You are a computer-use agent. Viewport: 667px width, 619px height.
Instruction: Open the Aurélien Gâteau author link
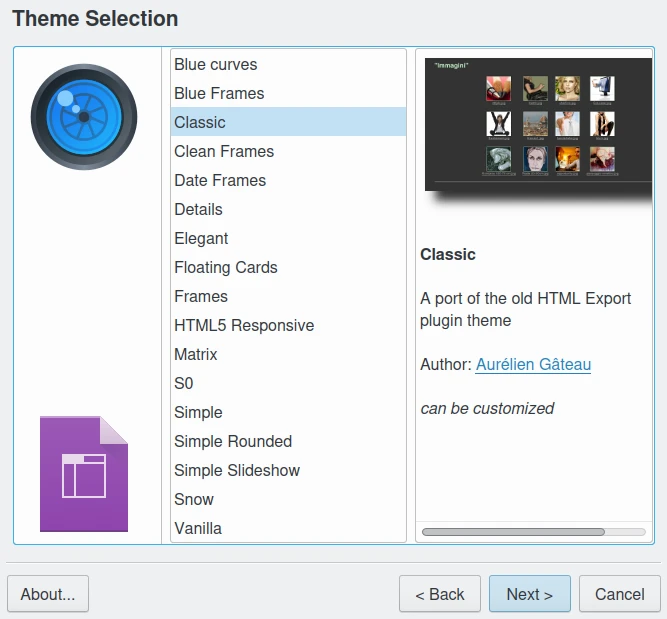click(533, 365)
